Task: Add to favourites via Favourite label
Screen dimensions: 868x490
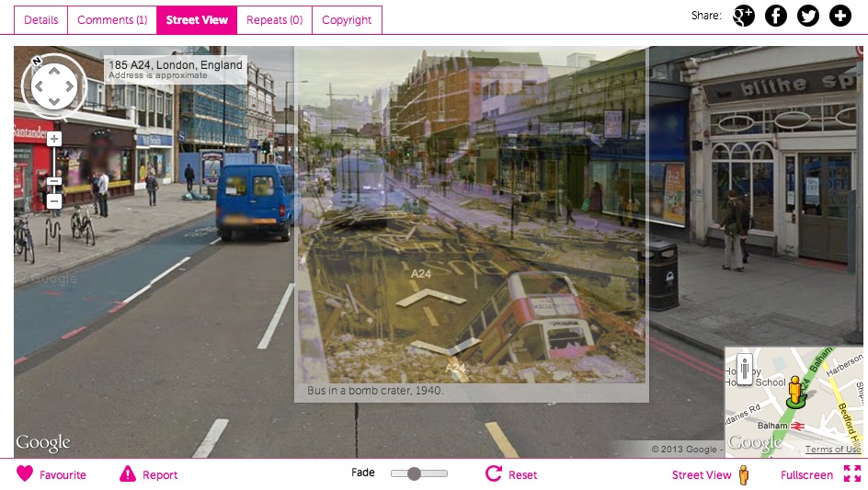Action: point(63,475)
